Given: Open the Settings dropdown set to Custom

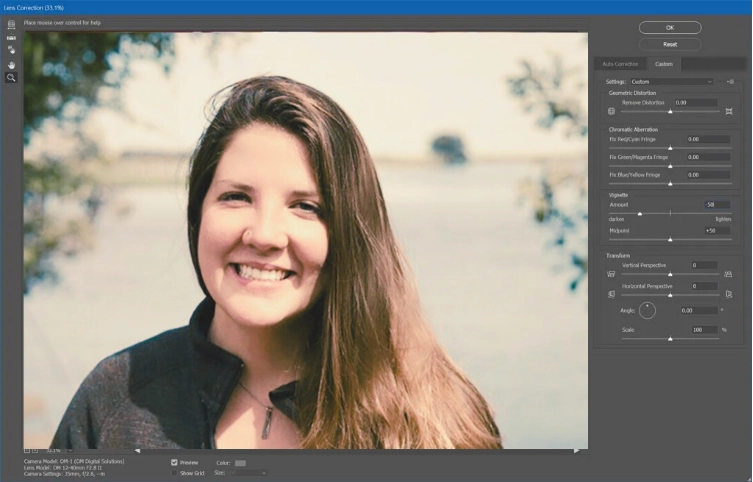Looking at the screenshot, I should pos(671,81).
